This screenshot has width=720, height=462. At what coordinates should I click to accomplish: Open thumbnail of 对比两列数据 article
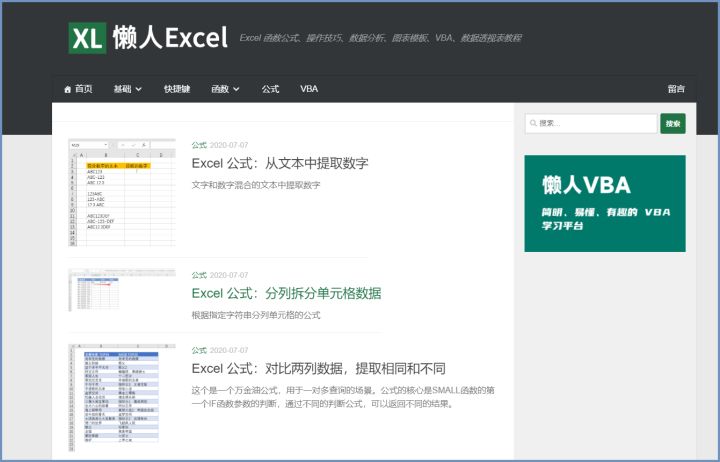pyautogui.click(x=122, y=398)
